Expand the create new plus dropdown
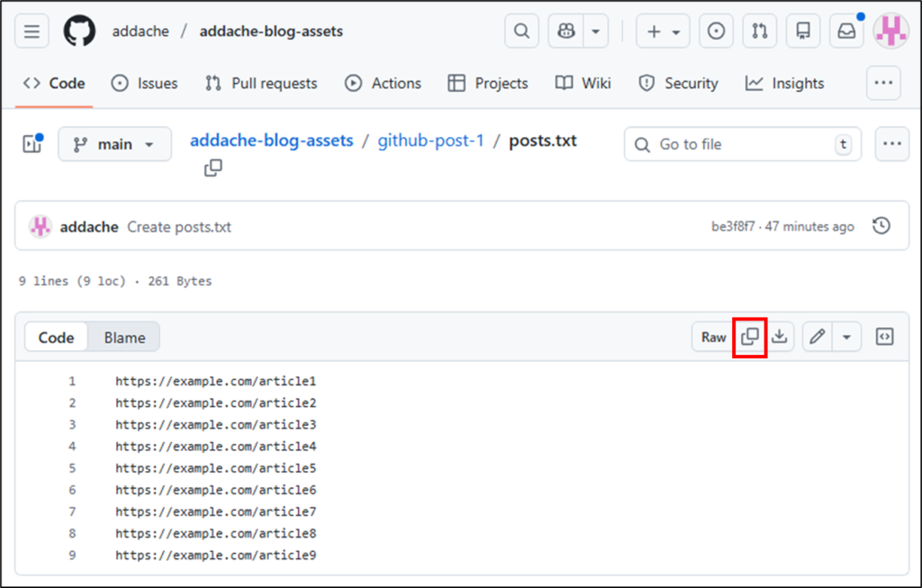 [663, 32]
